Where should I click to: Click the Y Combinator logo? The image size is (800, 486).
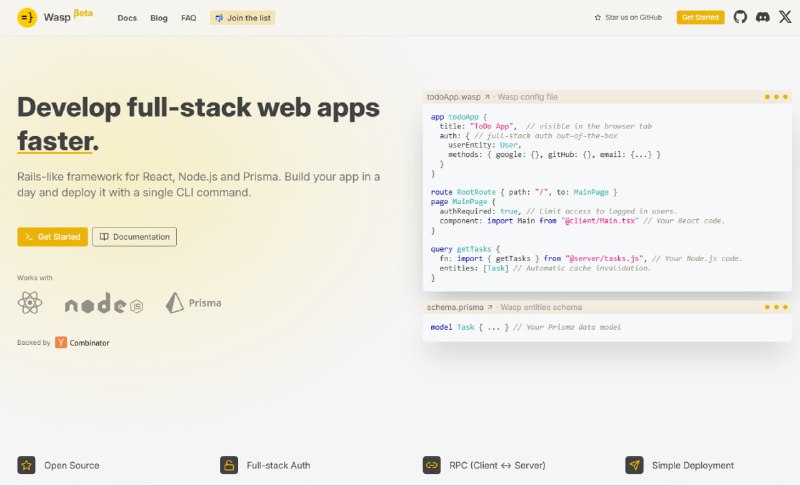point(61,342)
